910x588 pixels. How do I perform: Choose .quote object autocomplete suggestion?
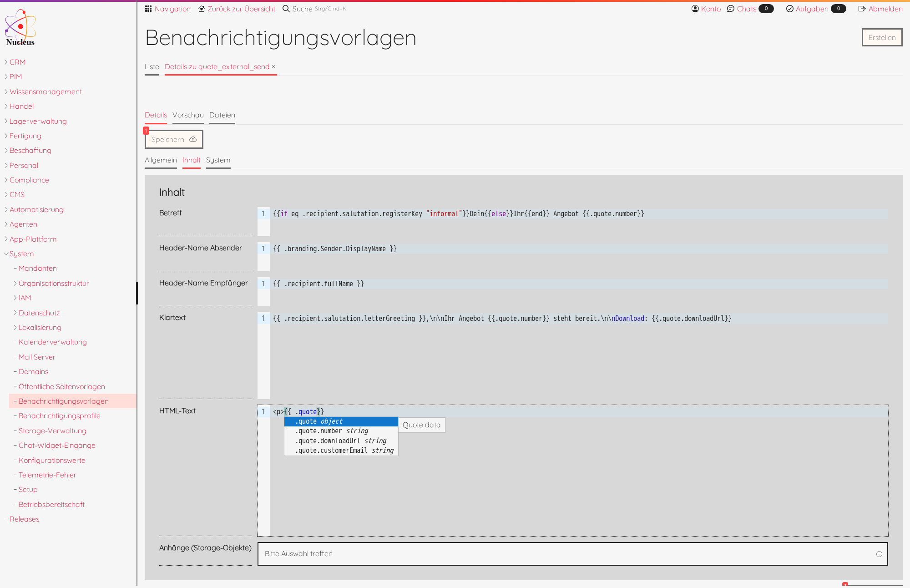tap(341, 421)
